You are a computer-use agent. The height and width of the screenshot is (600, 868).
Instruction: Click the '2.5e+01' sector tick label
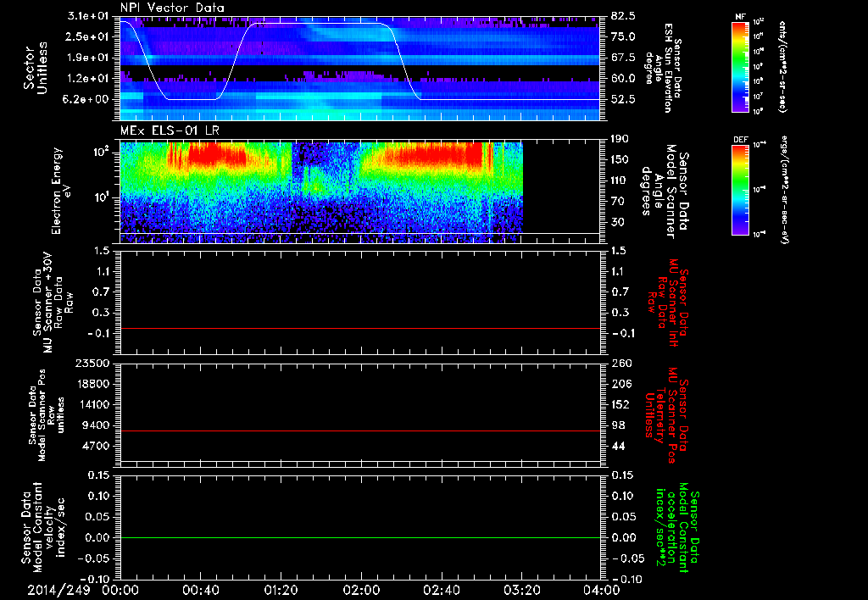point(88,36)
